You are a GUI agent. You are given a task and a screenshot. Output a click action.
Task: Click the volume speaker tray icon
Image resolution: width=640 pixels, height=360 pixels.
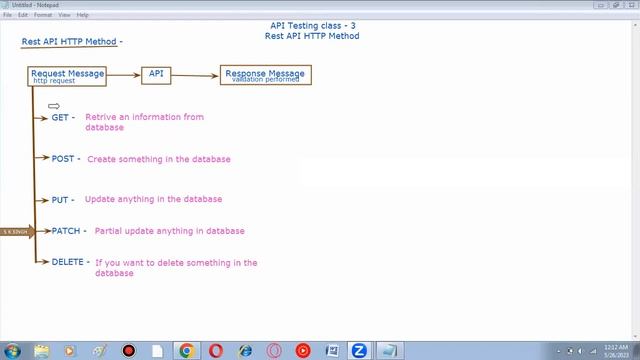tap(580, 351)
